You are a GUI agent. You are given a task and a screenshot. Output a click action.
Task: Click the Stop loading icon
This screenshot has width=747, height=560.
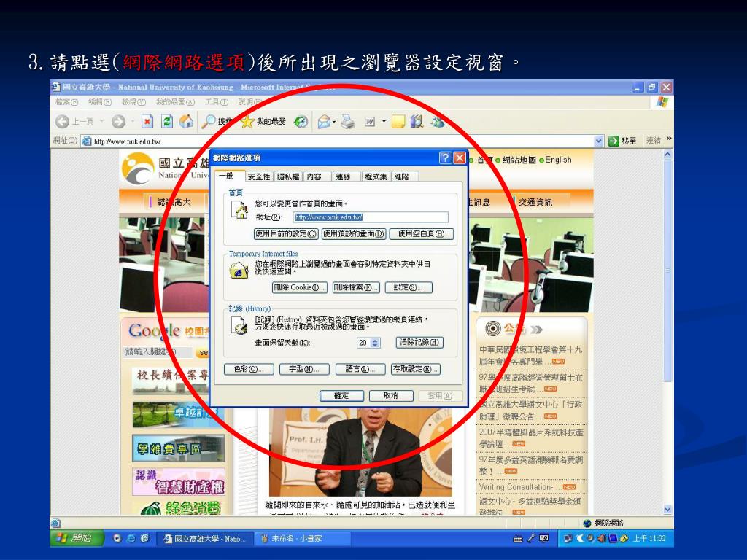pyautogui.click(x=147, y=122)
